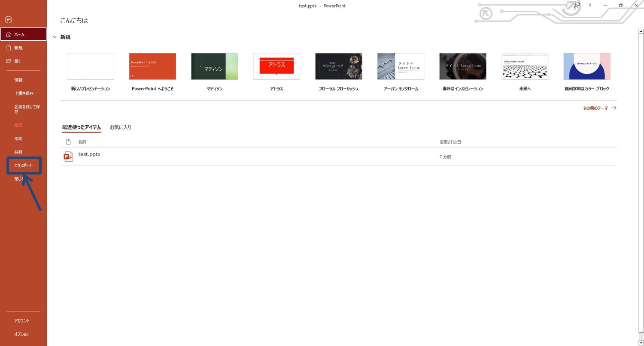Click エクスポート in the sidebar
Viewport: 644px width, 346px height.
pos(24,165)
